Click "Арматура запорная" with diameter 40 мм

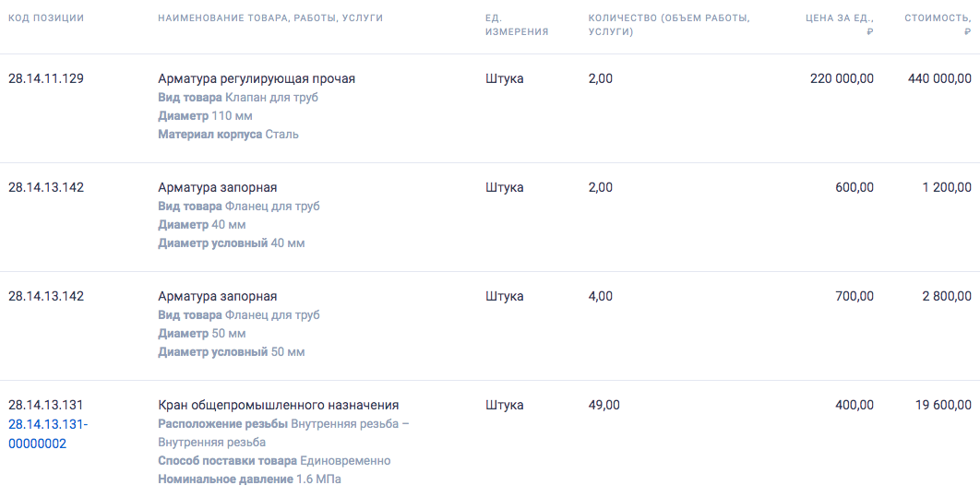(x=218, y=187)
